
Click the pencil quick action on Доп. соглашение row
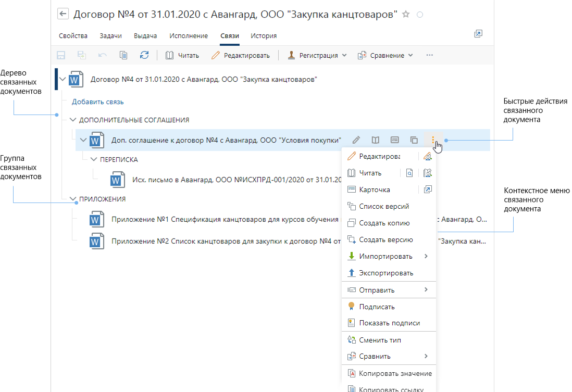click(356, 140)
